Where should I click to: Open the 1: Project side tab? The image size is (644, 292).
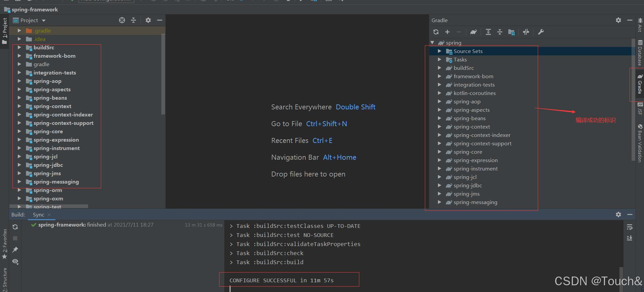(4, 31)
